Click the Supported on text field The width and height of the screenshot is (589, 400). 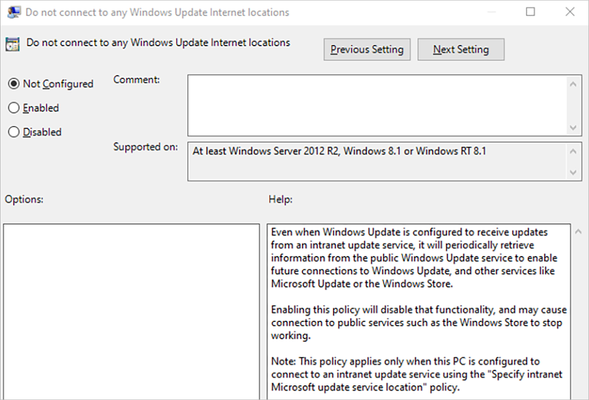point(378,162)
